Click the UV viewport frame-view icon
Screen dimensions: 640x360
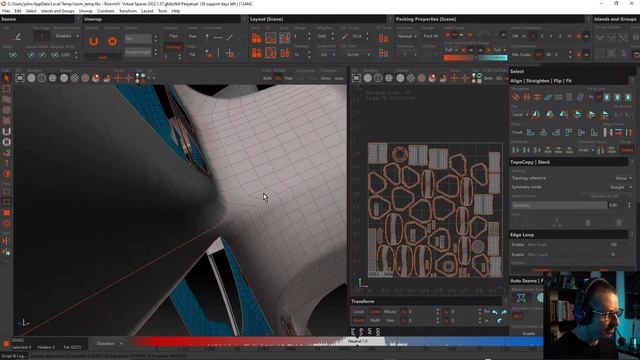(x=356, y=78)
